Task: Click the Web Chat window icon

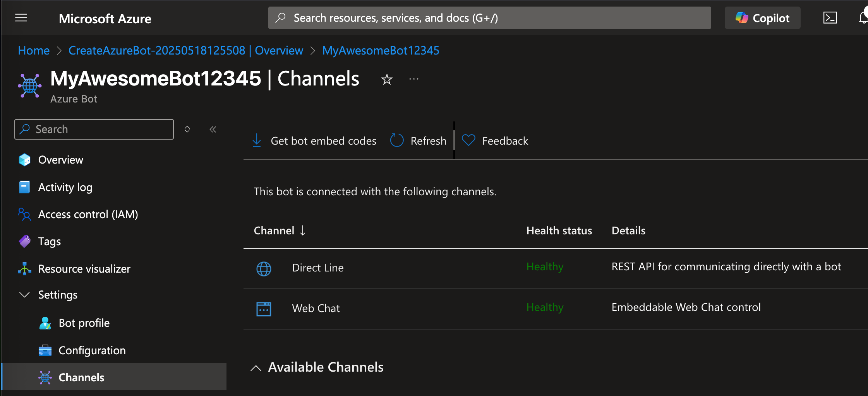Action: point(264,309)
